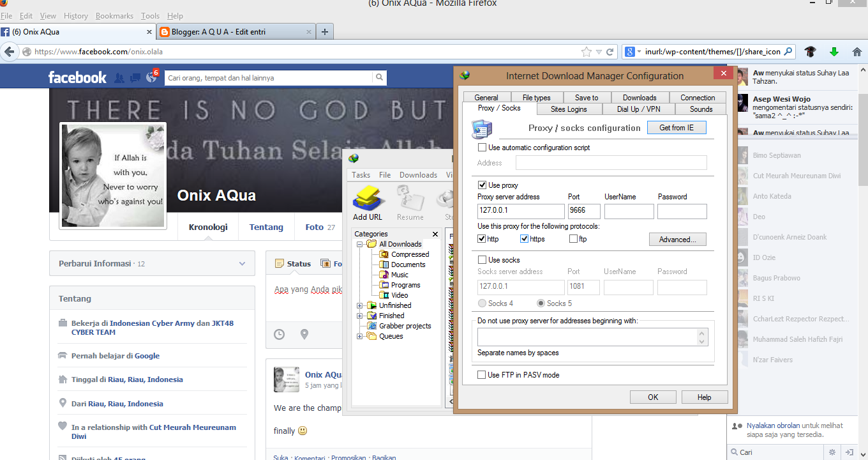Open the search engine dropdown beside Google icon
868x460 pixels.
coord(638,52)
